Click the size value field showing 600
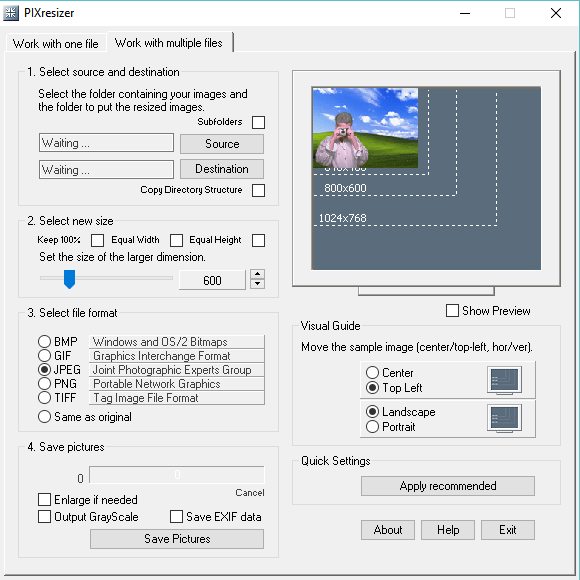 tap(212, 280)
